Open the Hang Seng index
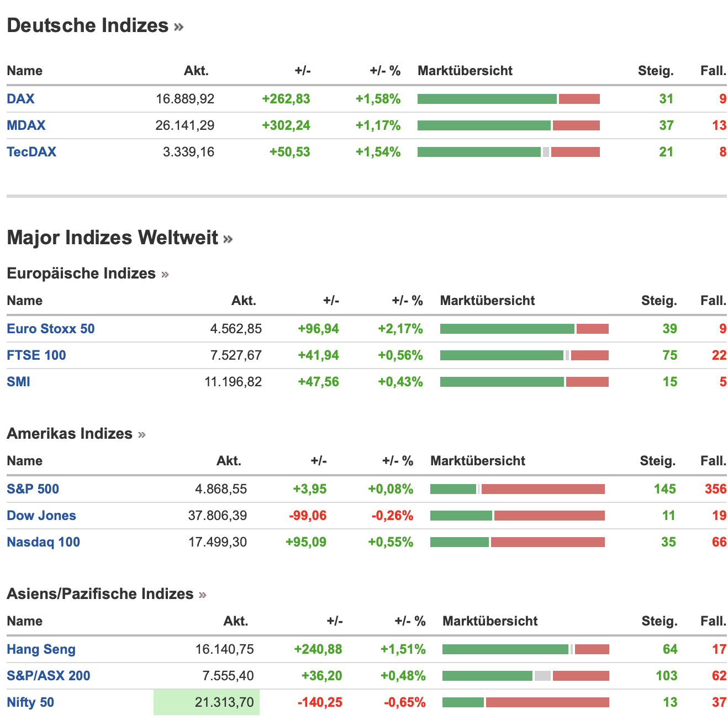Viewport: 728px width, 725px height. click(41, 649)
